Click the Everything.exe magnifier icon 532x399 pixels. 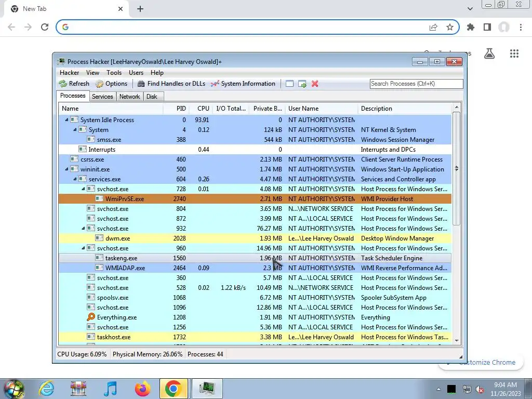click(x=90, y=317)
